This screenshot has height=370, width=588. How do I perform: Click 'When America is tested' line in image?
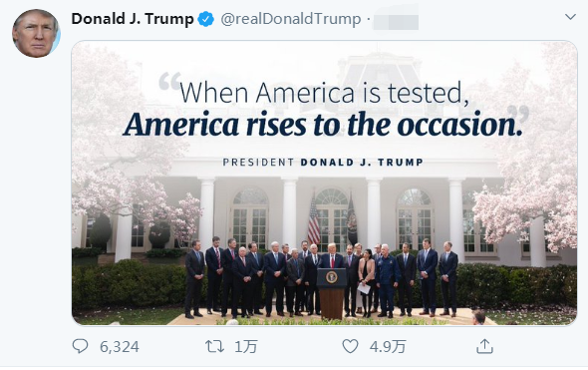pos(324,93)
